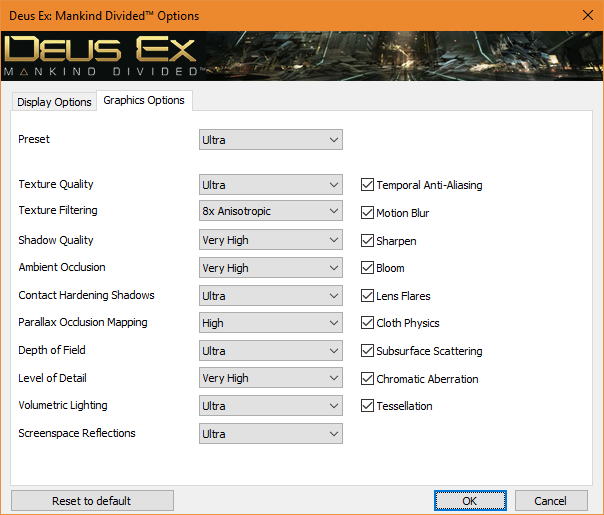This screenshot has height=515, width=604.
Task: Open the Shadow Quality dropdown
Action: 271,240
